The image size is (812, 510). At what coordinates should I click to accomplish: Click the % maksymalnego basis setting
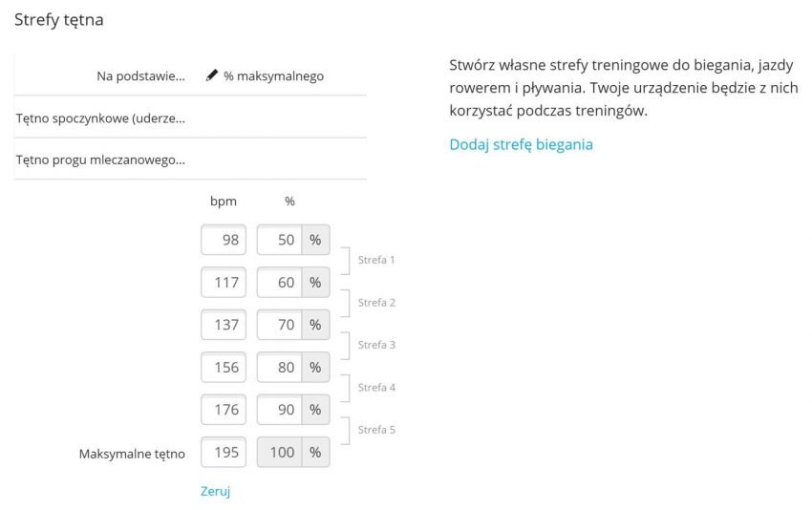273,76
